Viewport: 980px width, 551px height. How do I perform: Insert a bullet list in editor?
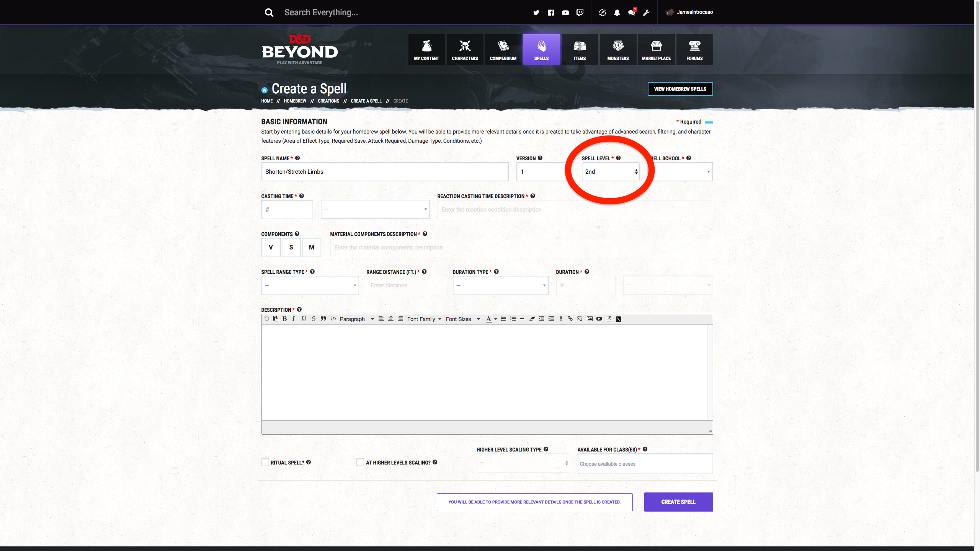coord(503,319)
